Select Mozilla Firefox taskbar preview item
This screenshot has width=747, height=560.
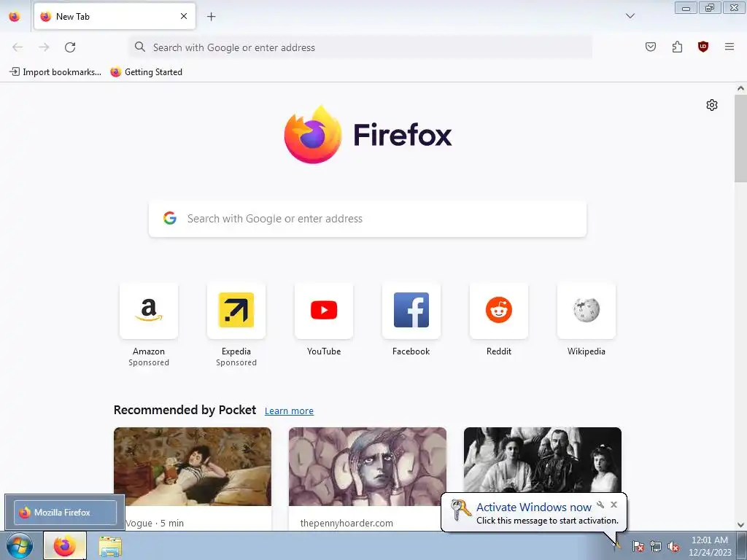coord(65,513)
